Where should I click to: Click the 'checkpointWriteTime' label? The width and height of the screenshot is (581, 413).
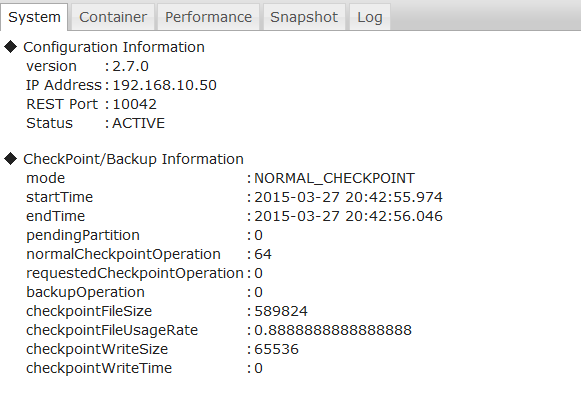click(99, 368)
